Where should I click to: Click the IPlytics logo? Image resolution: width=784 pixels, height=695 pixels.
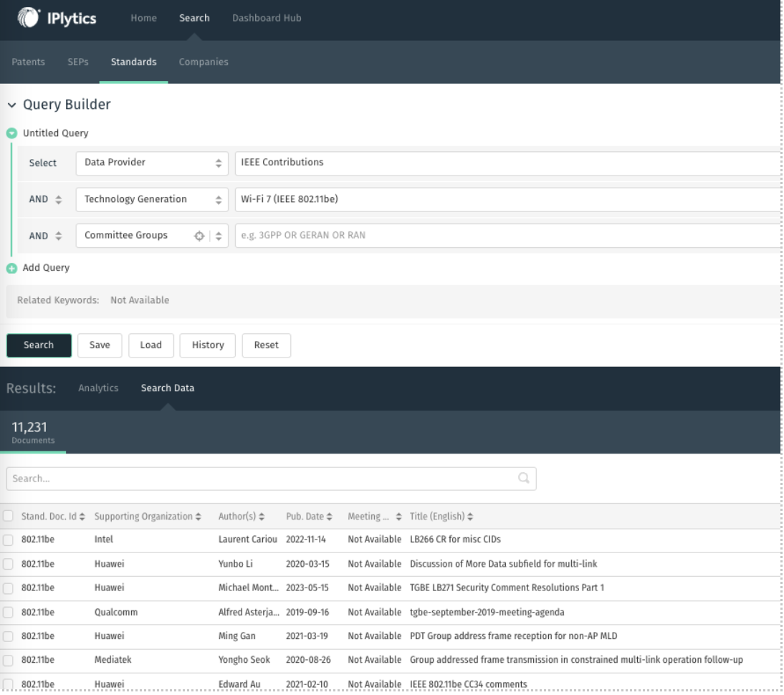(x=57, y=18)
